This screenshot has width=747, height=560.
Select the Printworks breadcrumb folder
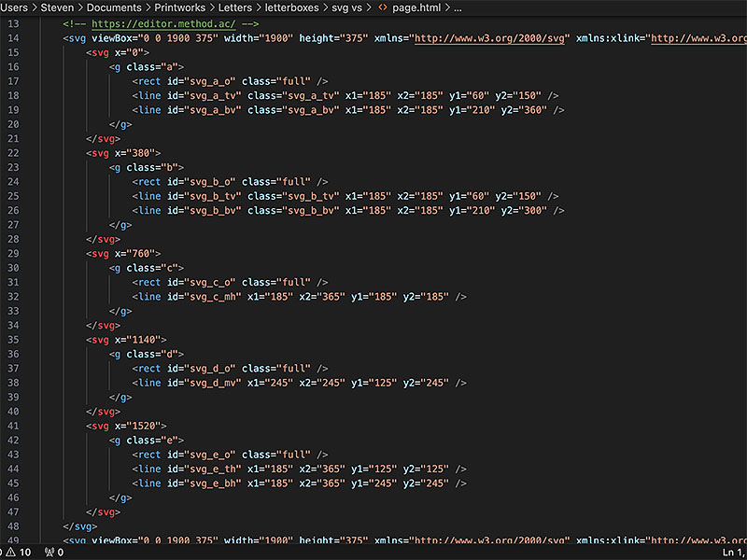[180, 7]
